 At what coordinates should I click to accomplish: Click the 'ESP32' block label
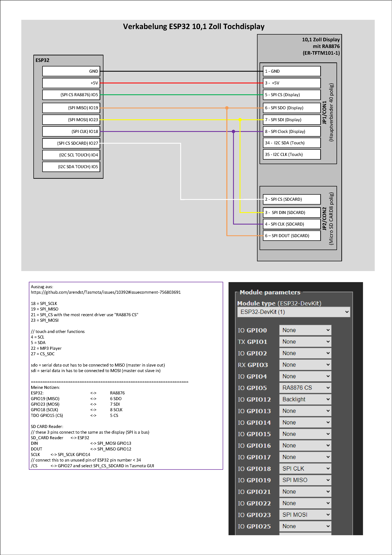click(x=43, y=60)
